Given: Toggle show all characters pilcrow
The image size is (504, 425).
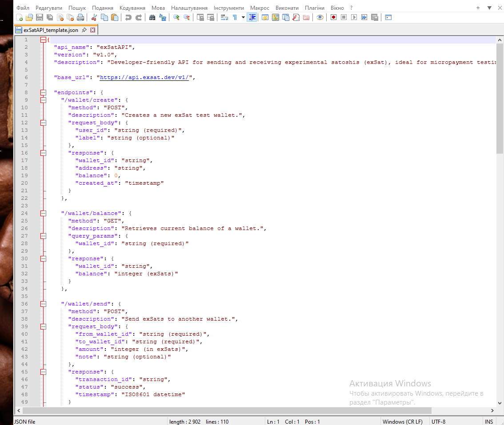Looking at the screenshot, I should (x=235, y=17).
